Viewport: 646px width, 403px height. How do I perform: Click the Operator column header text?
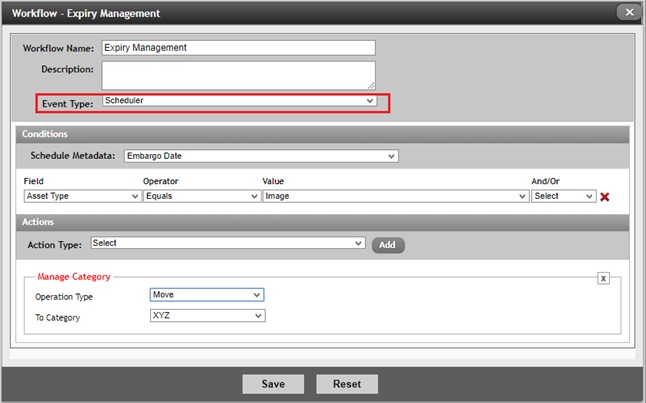[161, 181]
